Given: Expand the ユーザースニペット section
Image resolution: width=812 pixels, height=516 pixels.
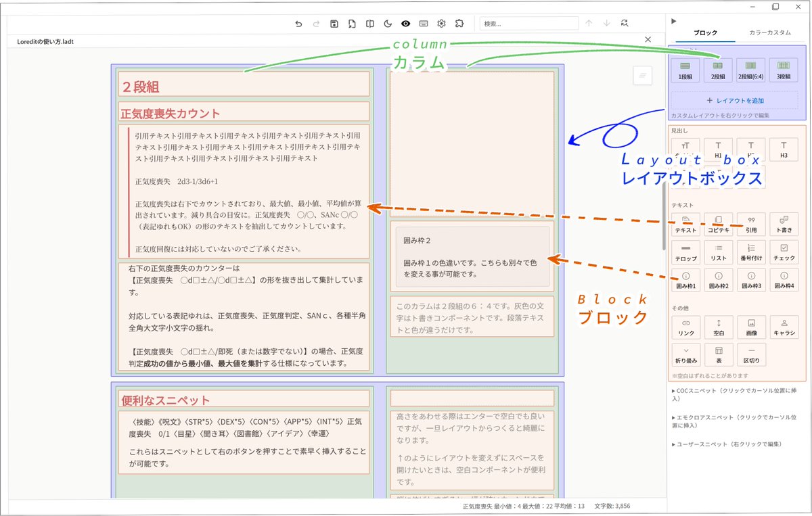Looking at the screenshot, I should tap(727, 444).
